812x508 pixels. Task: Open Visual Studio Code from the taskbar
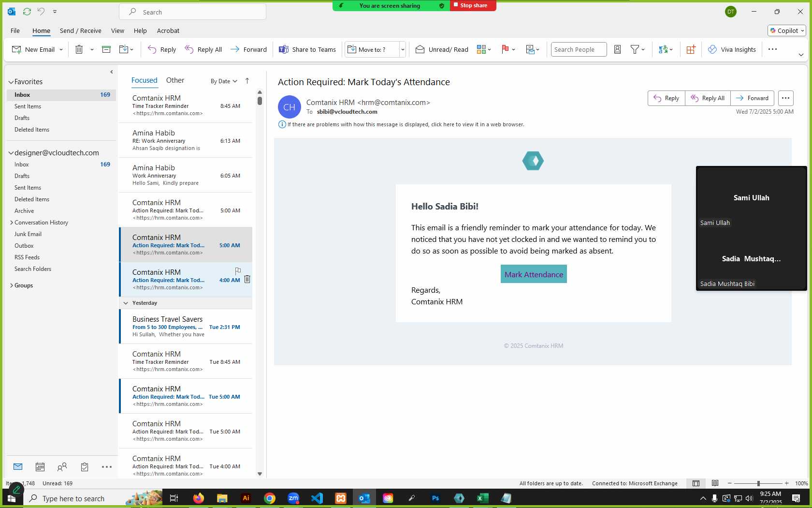pos(317,498)
